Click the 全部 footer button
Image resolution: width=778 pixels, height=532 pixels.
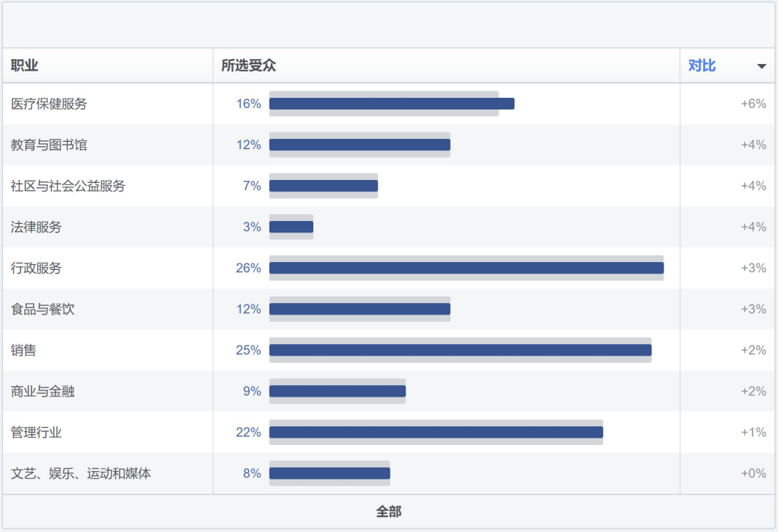[389, 511]
